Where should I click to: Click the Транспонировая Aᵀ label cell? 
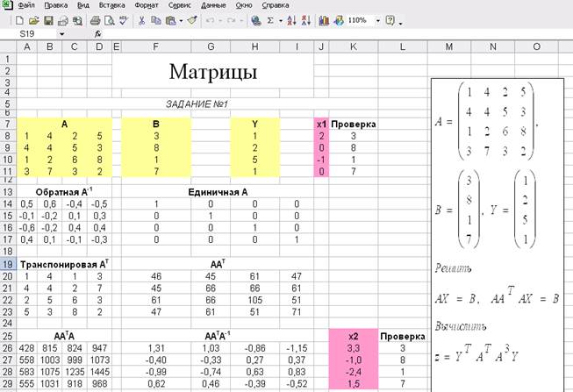(64, 264)
